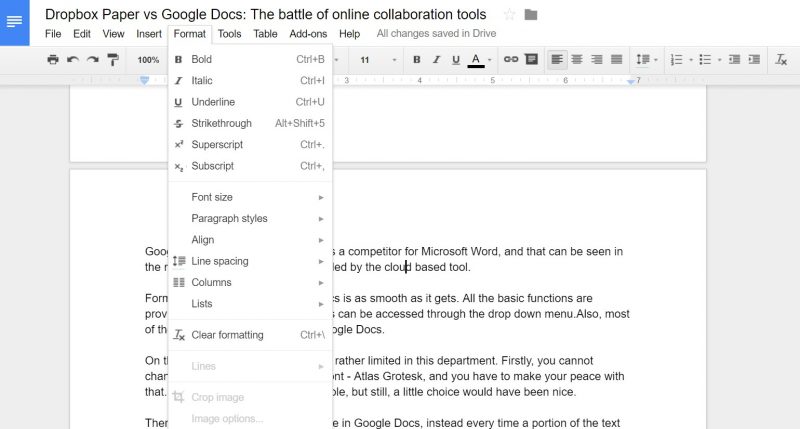Click the document title text
The width and height of the screenshot is (800, 429).
tap(265, 14)
